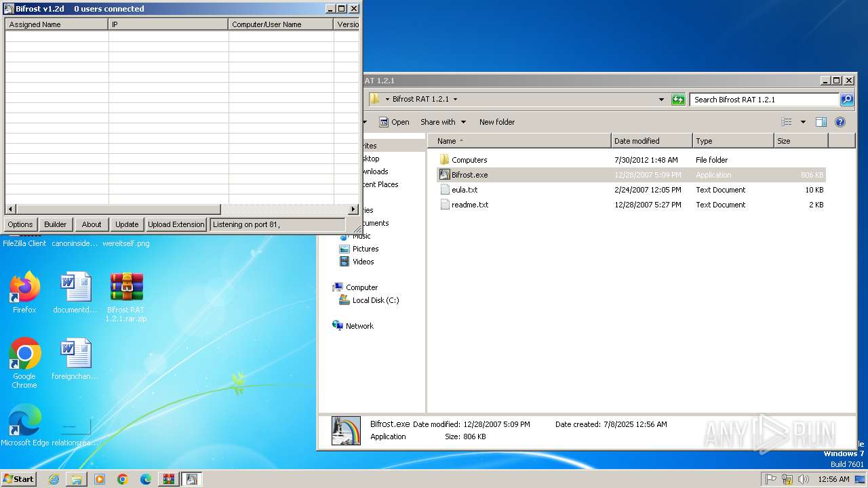Click the Bifrost taskbar icon

click(x=191, y=479)
